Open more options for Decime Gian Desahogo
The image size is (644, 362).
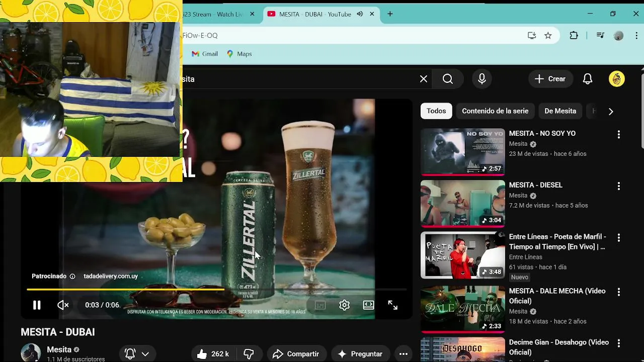tap(619, 343)
